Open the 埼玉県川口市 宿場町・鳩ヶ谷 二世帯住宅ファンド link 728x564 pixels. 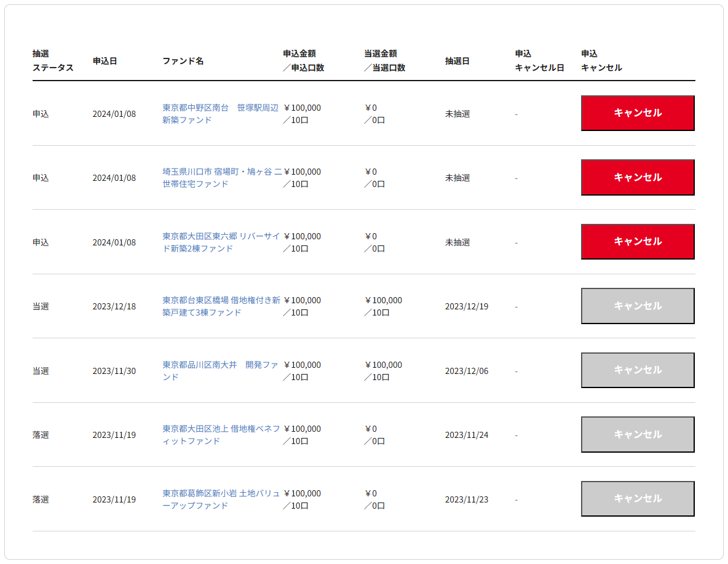(x=222, y=178)
